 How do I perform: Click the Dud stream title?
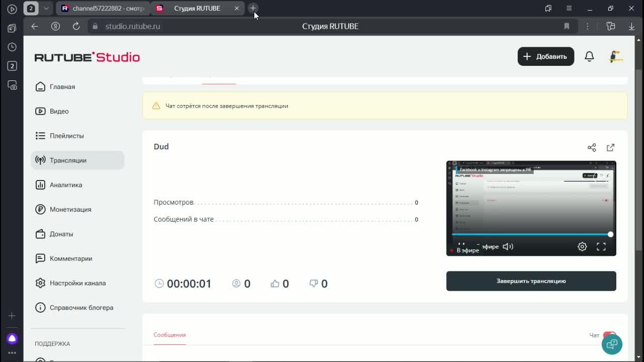[x=161, y=146]
